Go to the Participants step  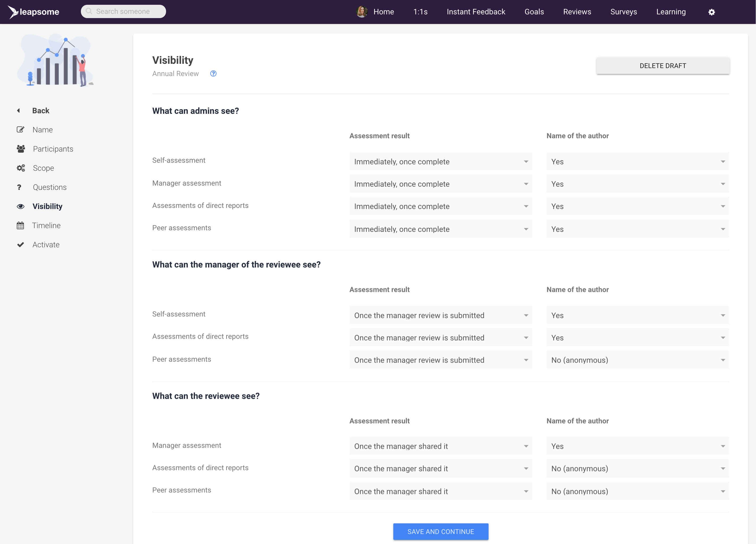click(x=53, y=149)
